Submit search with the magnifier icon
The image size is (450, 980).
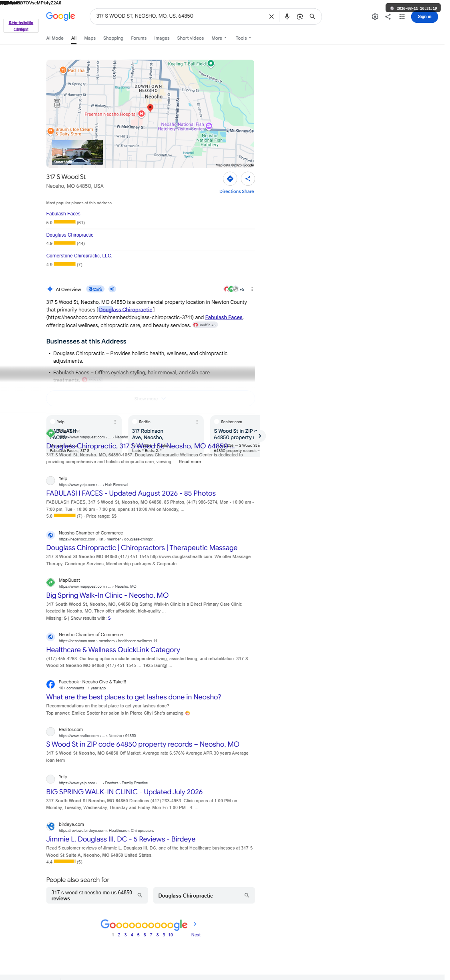coord(312,16)
